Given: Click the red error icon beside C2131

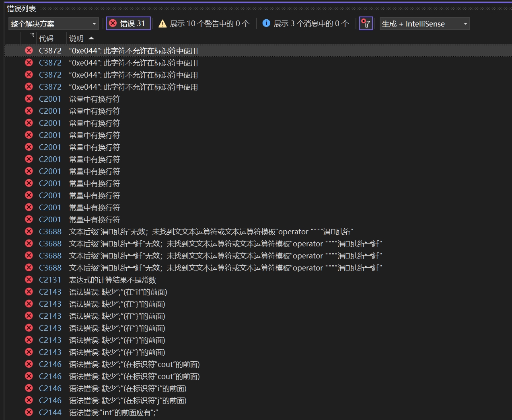Looking at the screenshot, I should click(29, 280).
